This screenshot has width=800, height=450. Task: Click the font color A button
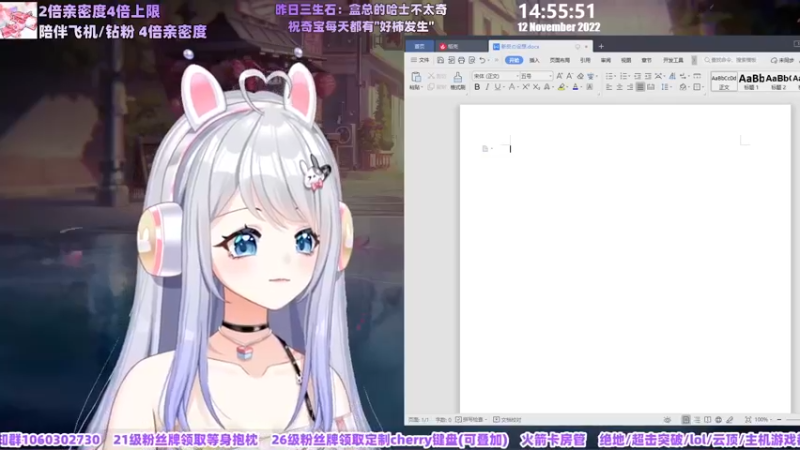coord(576,87)
